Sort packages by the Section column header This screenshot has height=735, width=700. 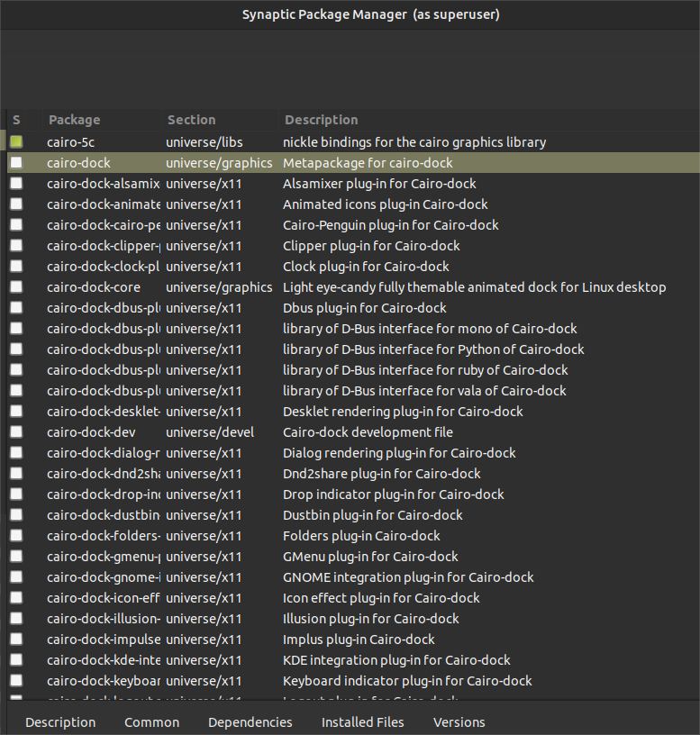(x=191, y=120)
